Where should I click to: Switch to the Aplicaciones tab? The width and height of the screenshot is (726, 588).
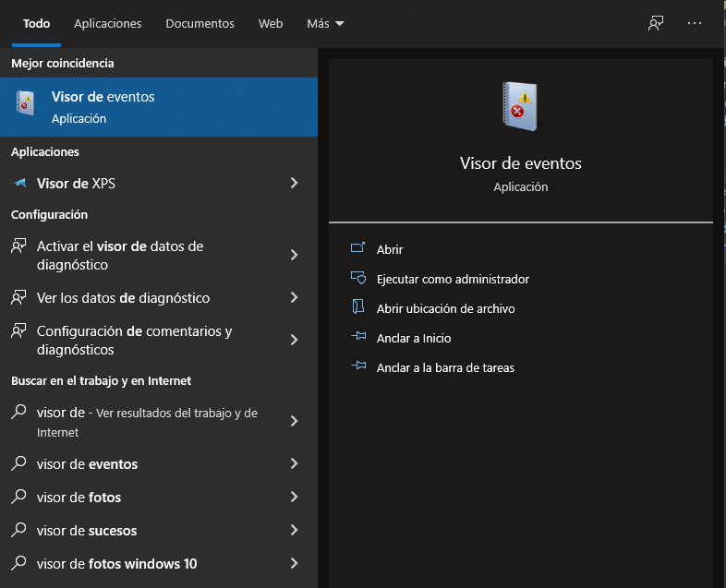(x=108, y=23)
